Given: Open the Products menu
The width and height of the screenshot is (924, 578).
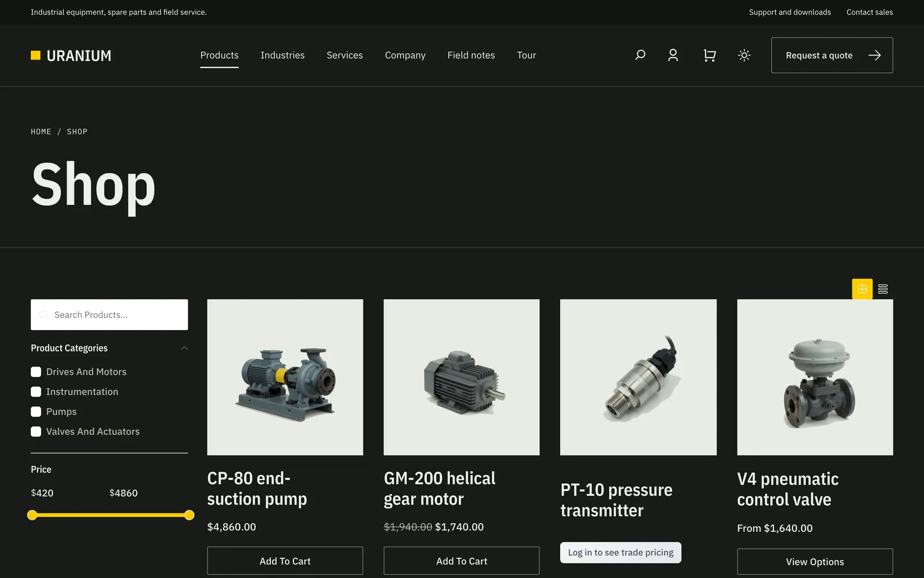Looking at the screenshot, I should pos(219,55).
